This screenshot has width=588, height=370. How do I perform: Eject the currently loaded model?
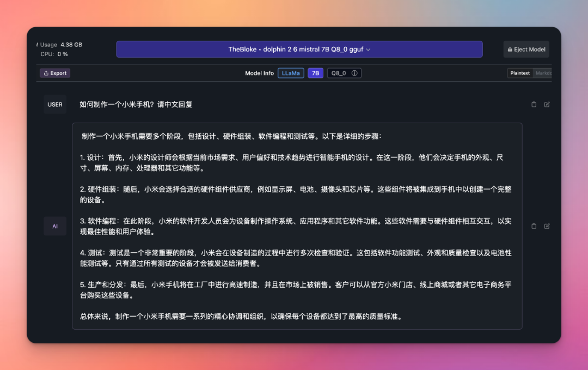(x=526, y=49)
